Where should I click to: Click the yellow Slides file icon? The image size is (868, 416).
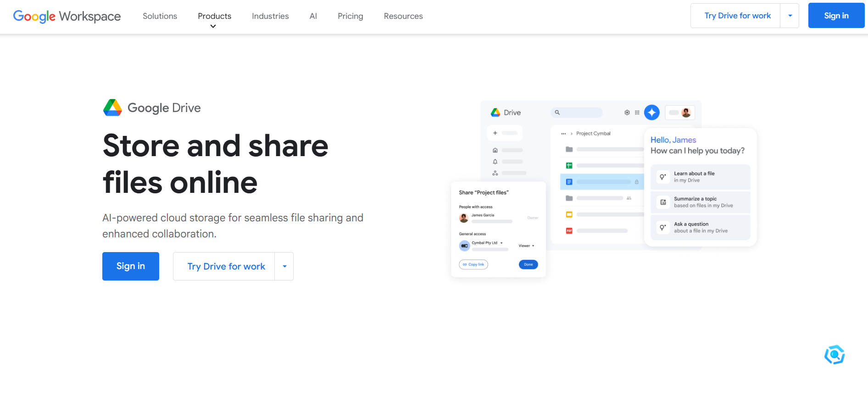click(x=569, y=214)
